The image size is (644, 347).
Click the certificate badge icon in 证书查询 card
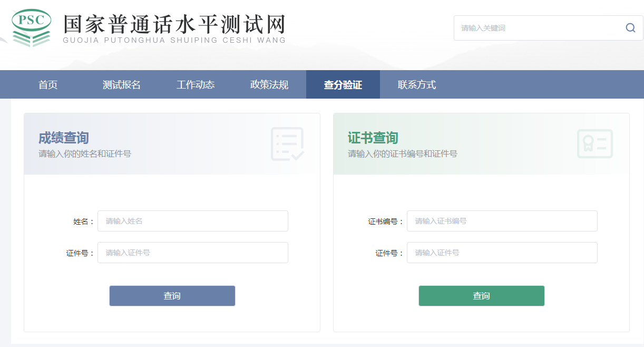click(x=595, y=143)
